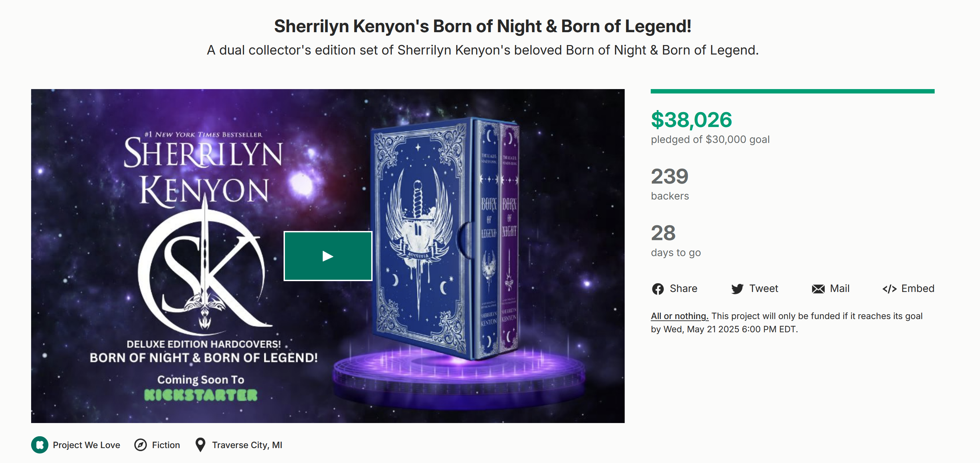The image size is (980, 463).
Task: Click the green funding progress bar
Action: 793,91
